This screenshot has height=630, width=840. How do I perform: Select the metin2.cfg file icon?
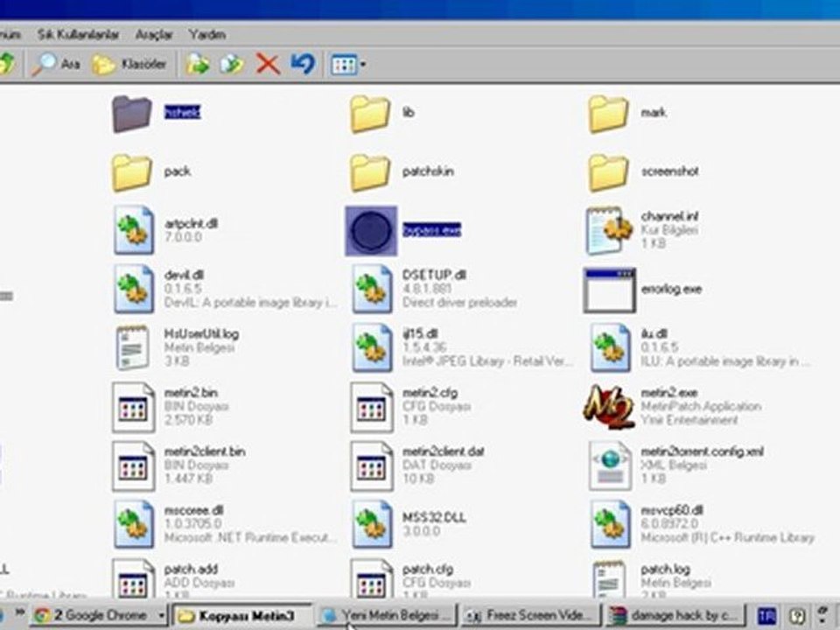point(372,407)
